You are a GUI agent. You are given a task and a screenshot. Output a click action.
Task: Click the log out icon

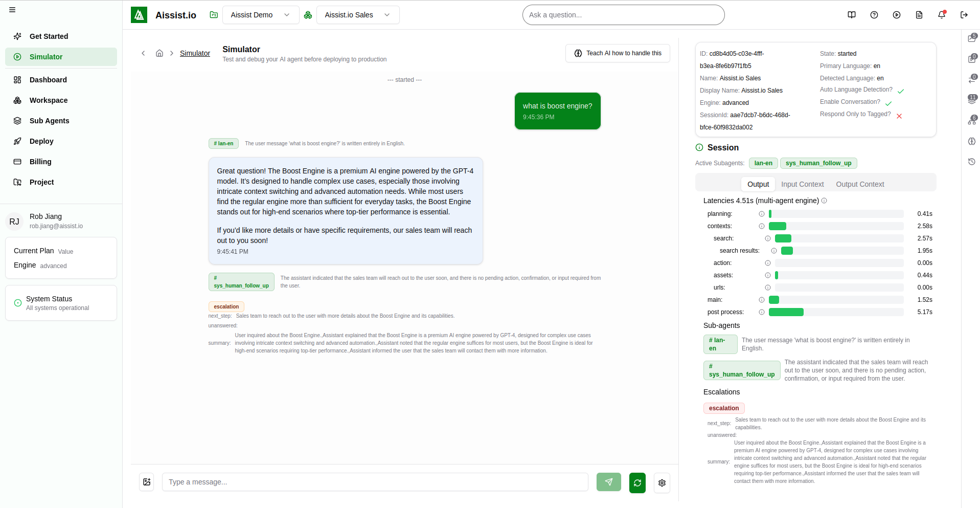coord(964,15)
